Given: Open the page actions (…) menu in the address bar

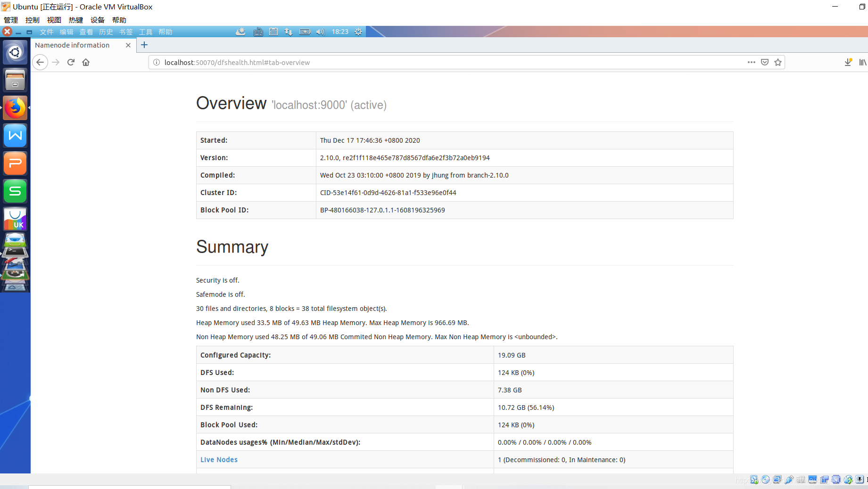Looking at the screenshot, I should click(751, 62).
